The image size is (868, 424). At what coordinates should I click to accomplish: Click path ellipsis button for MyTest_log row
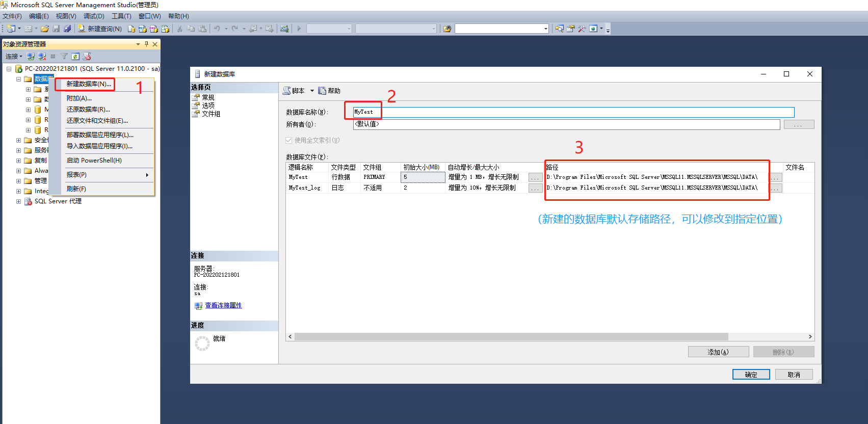click(775, 188)
